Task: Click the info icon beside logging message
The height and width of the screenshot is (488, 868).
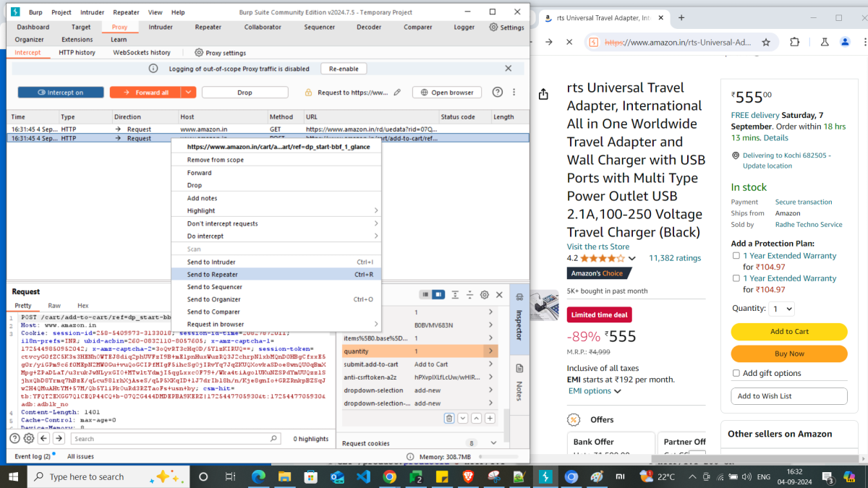Action: pos(153,69)
